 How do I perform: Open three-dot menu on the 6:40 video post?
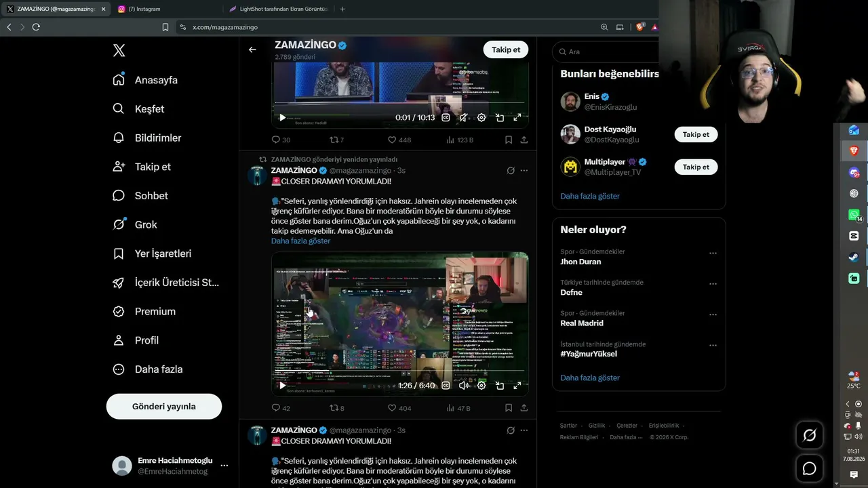(524, 171)
